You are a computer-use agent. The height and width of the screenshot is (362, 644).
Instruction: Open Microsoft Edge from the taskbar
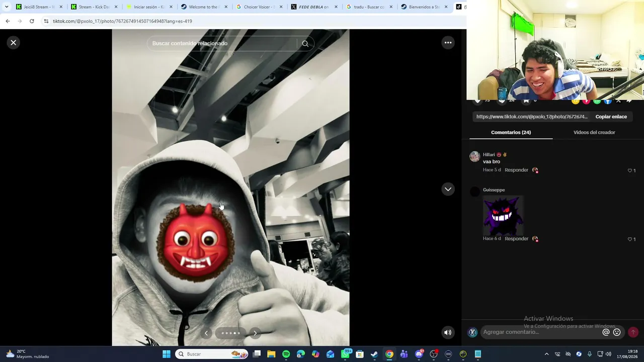301,354
